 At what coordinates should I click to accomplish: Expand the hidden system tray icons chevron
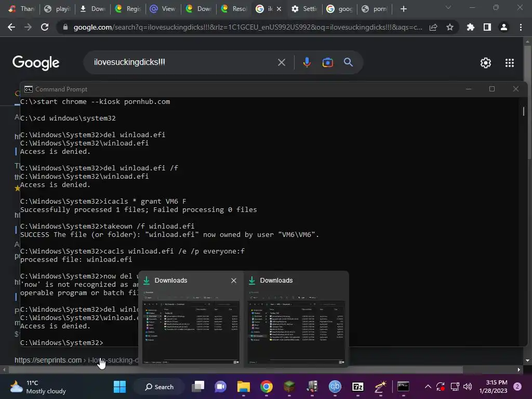[428, 387]
